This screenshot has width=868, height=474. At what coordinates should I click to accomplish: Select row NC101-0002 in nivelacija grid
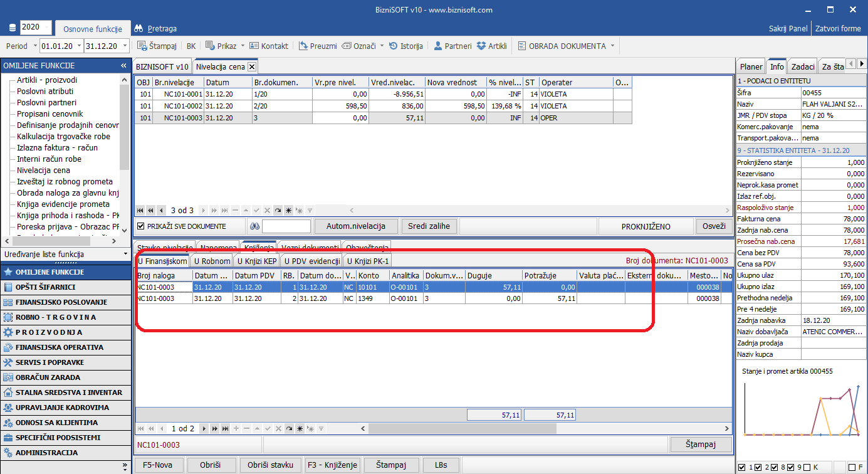point(383,106)
